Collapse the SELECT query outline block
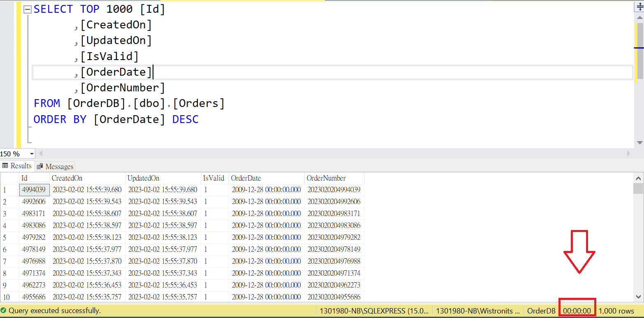Viewport: 644px width, 318px height. (x=28, y=9)
